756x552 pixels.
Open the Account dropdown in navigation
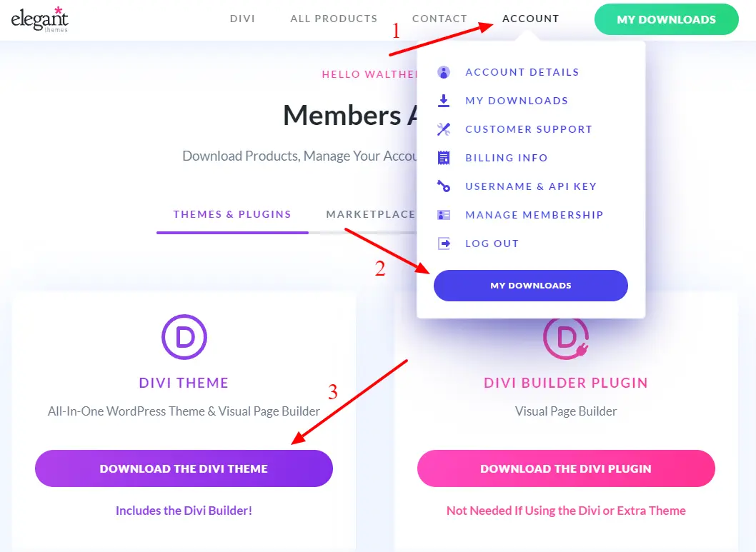coord(530,19)
